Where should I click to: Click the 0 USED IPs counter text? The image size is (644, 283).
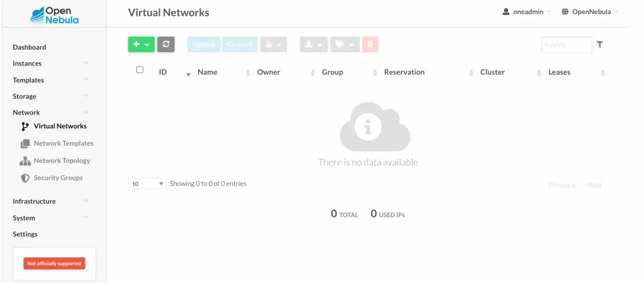(x=387, y=214)
